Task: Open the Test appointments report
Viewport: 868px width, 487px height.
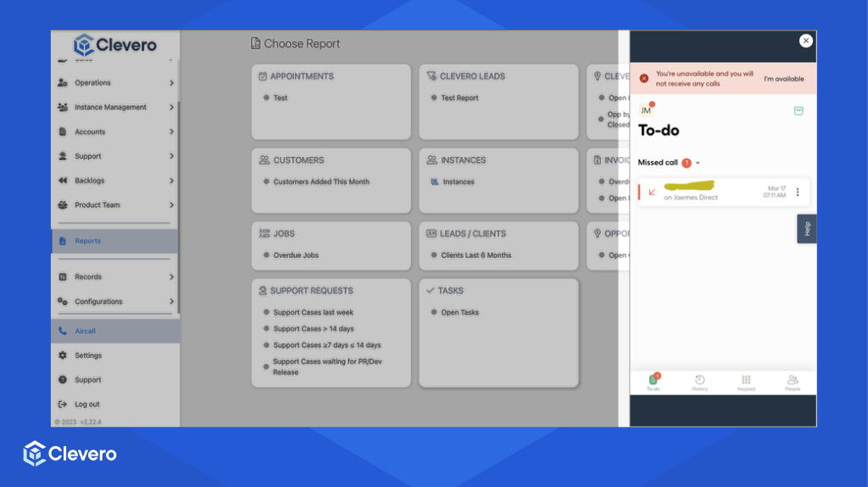Action: tap(280, 98)
